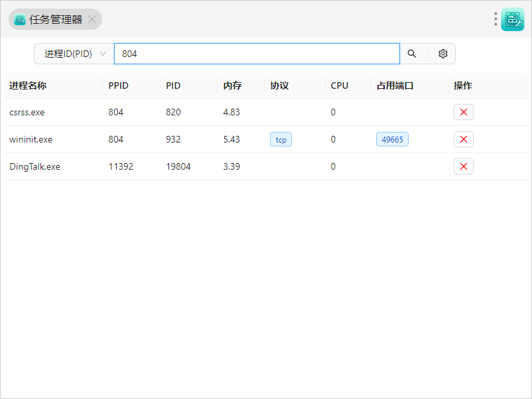
Task: Click CPU value 0 in DingTalk.exe row
Action: click(x=333, y=166)
